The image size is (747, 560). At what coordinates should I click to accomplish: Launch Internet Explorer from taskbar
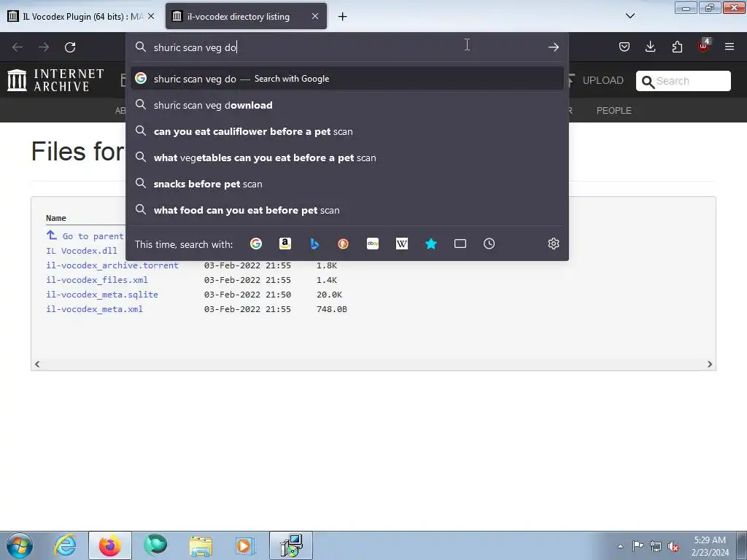65,545
